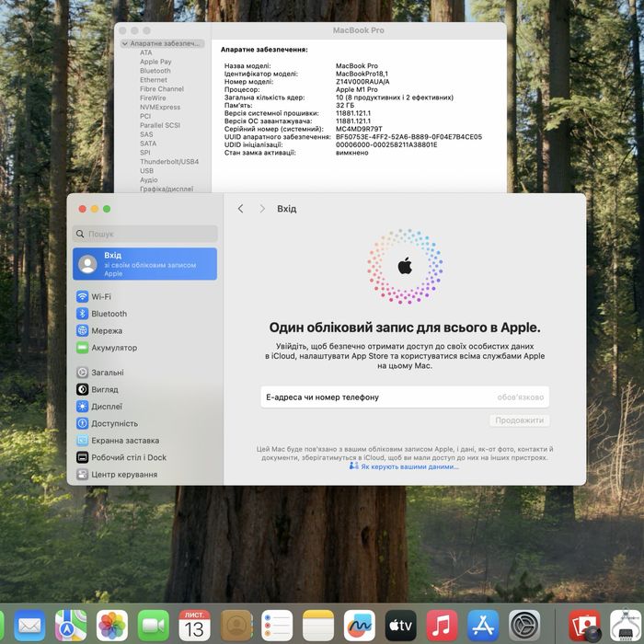Go back with the left chevron
Screen dimensions: 644x644
[x=241, y=209]
